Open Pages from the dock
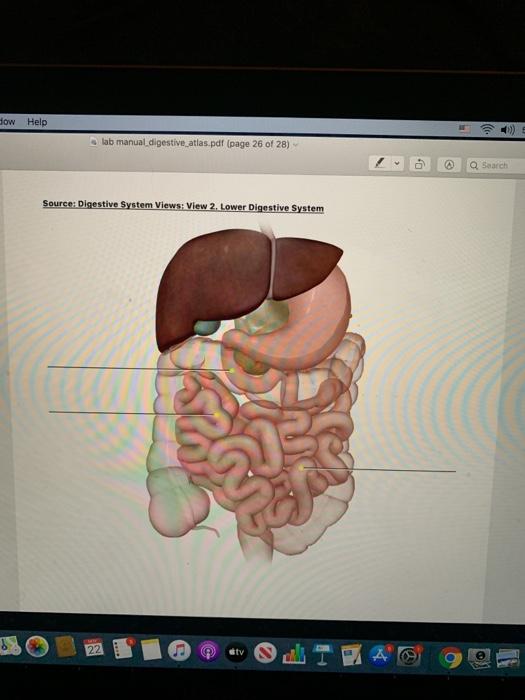 click(351, 655)
